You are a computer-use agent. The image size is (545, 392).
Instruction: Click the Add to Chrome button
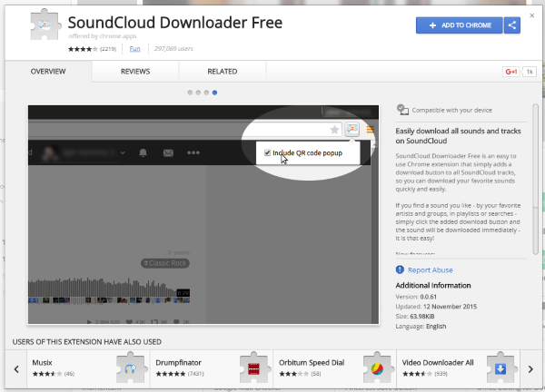(459, 25)
